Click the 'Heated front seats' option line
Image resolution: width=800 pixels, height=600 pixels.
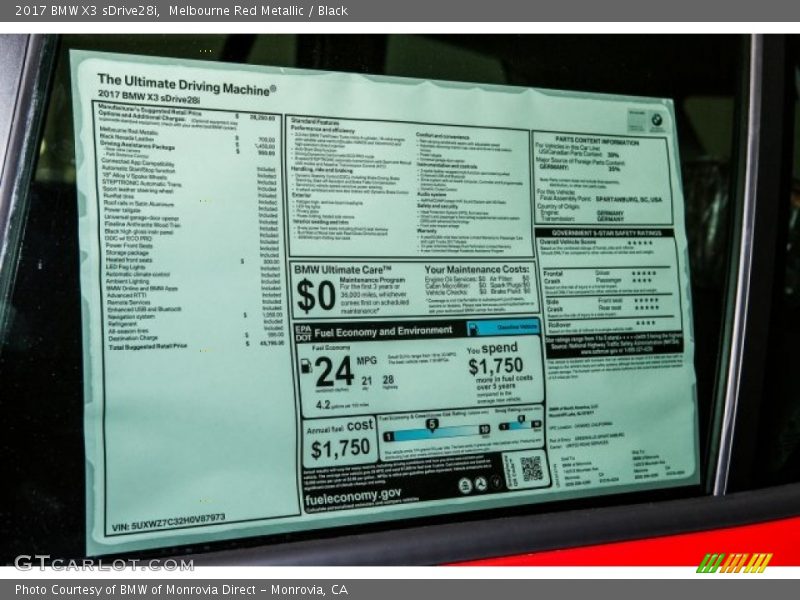pyautogui.click(x=192, y=260)
